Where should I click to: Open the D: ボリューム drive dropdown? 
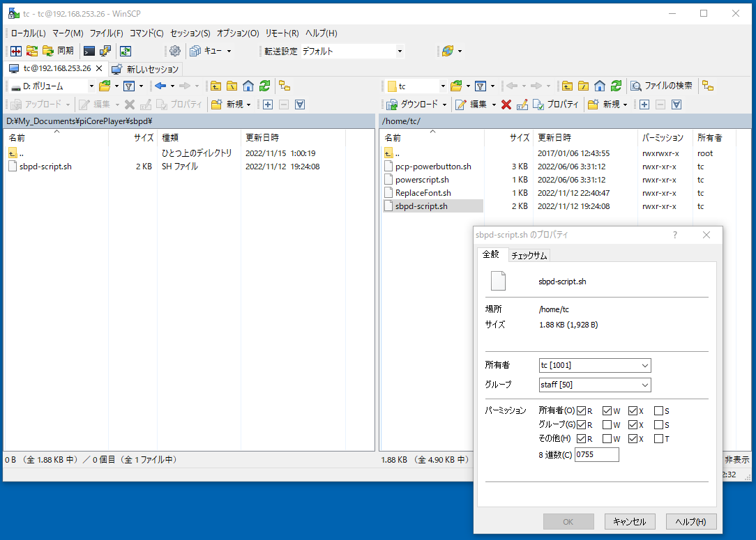(x=91, y=86)
